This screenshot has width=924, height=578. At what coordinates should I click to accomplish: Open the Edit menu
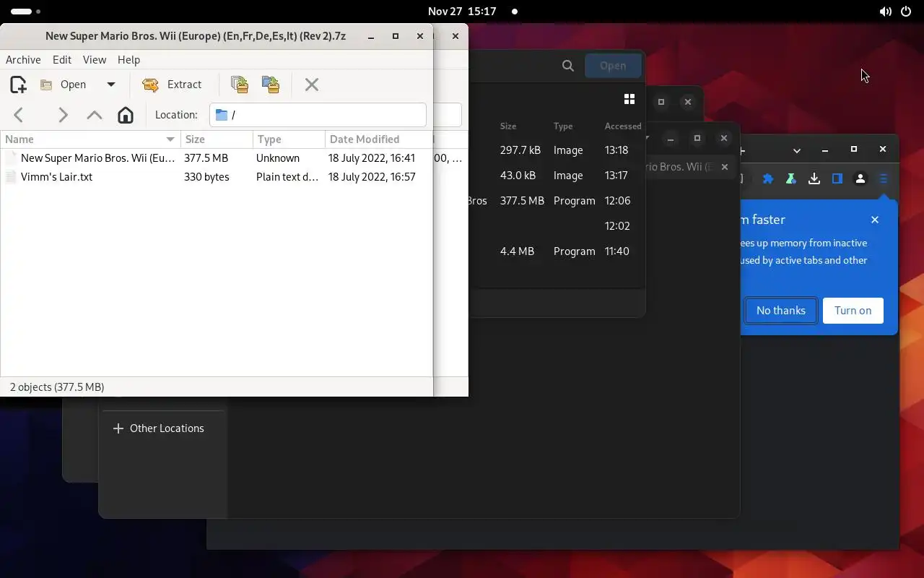[x=62, y=60]
